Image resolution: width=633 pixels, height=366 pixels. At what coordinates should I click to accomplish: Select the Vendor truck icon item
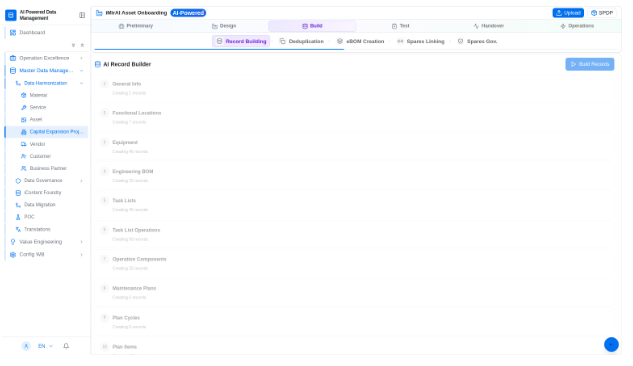coord(23,144)
